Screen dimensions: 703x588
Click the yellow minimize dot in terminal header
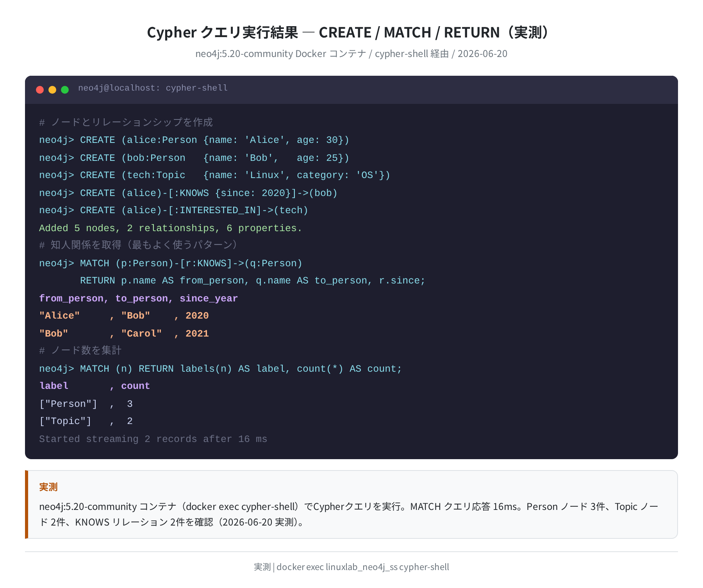(52, 90)
